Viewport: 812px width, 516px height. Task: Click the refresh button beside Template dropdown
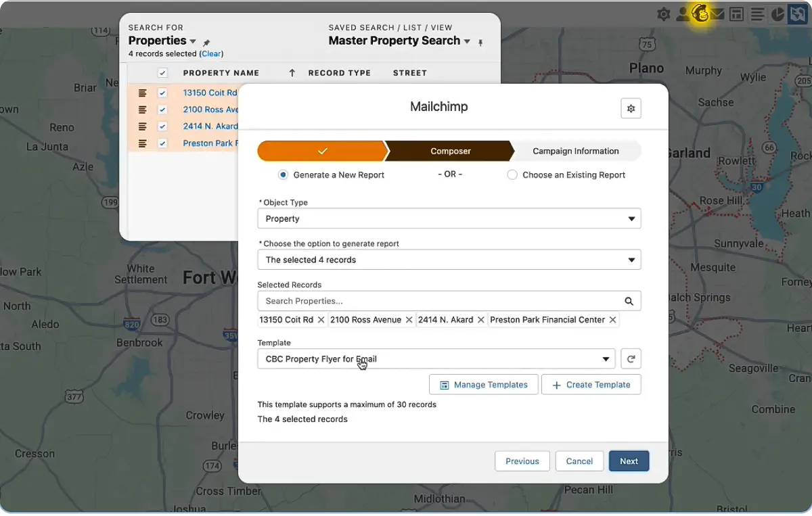pos(631,359)
